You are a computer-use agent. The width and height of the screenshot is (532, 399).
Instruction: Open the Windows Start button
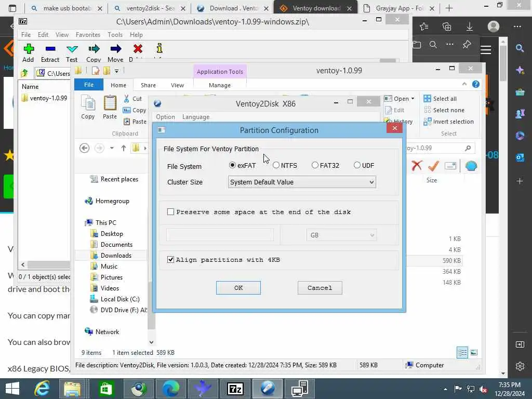pyautogui.click(x=12, y=389)
